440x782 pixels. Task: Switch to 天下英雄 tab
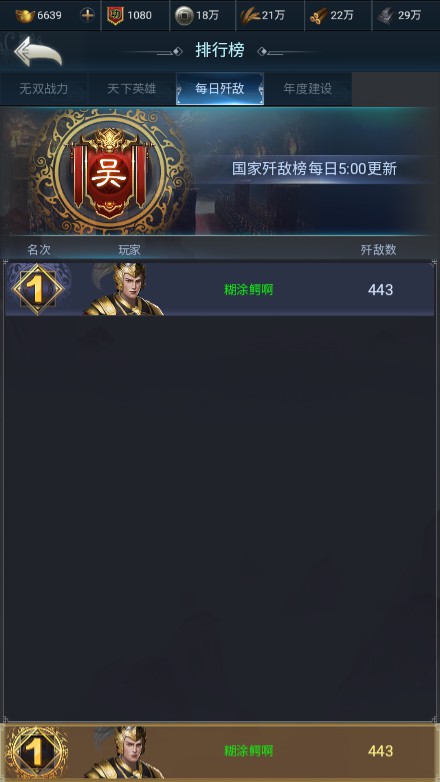132,89
